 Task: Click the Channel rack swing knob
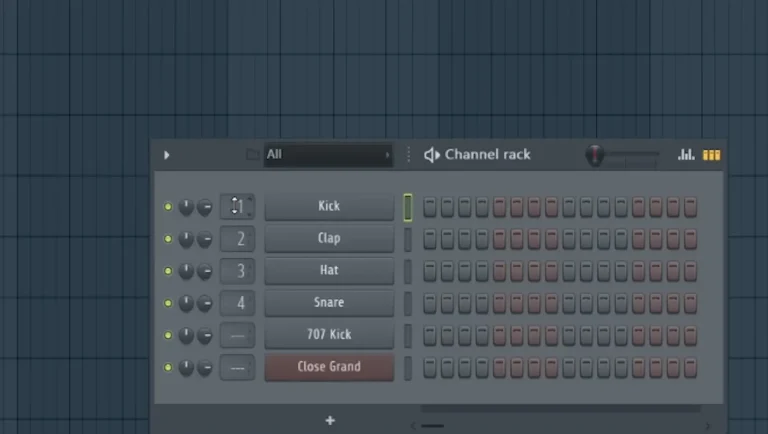595,155
